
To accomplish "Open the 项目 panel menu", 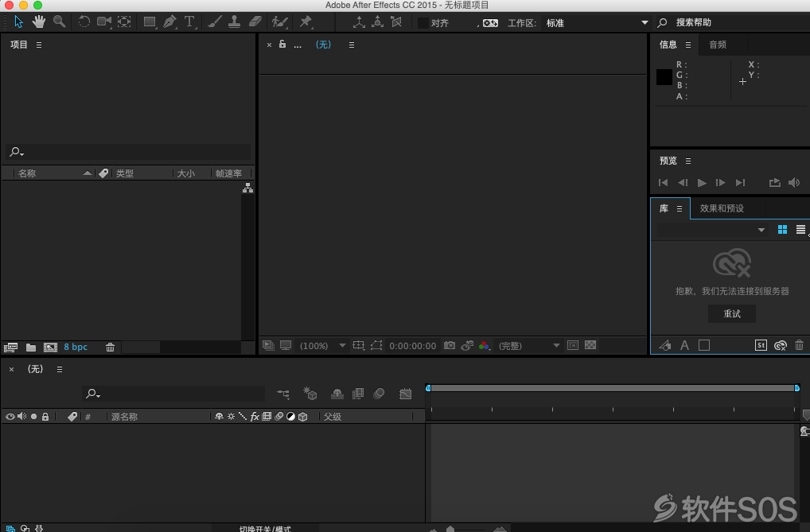I will pos(39,45).
